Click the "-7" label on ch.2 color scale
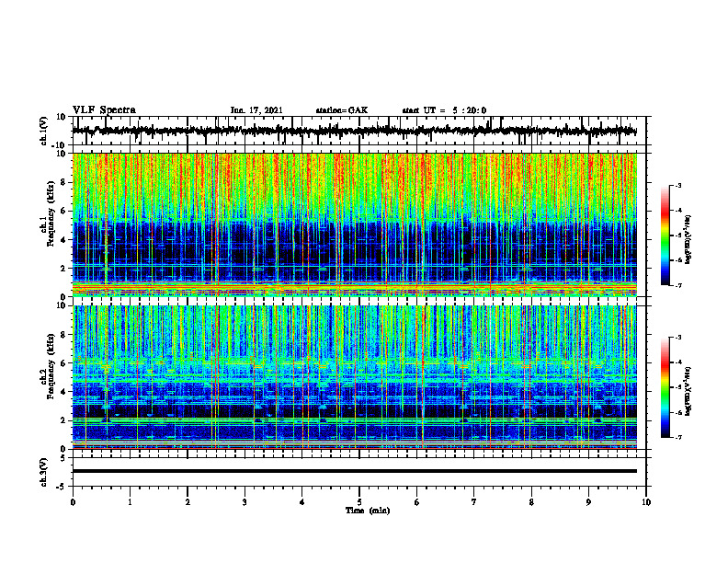Image resolution: width=728 pixels, height=563 pixels. point(678,438)
